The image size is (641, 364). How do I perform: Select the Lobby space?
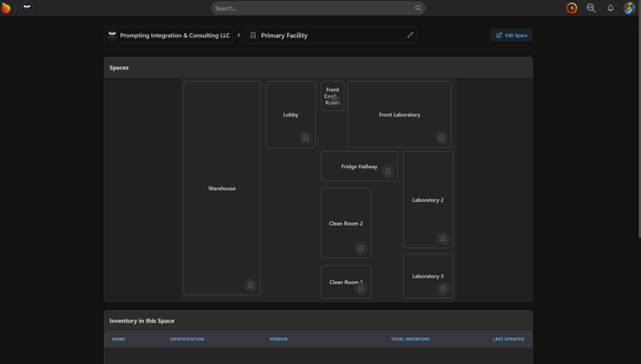pyautogui.click(x=290, y=115)
